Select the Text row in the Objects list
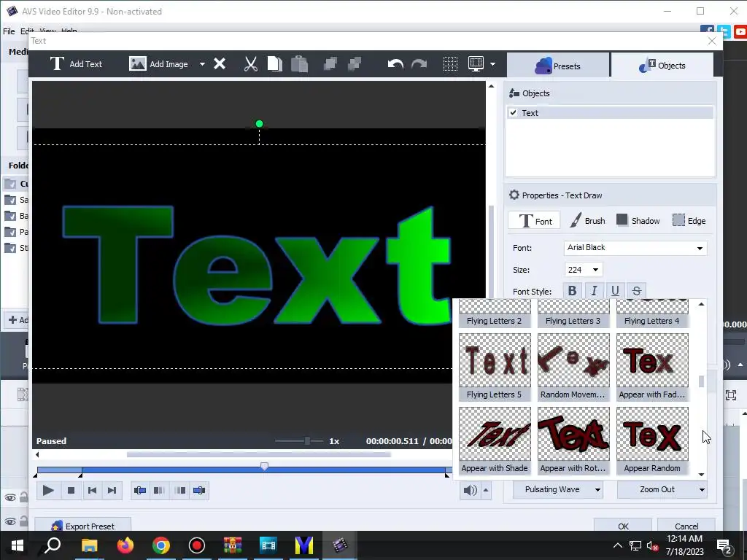This screenshot has height=560, width=747. tap(610, 113)
